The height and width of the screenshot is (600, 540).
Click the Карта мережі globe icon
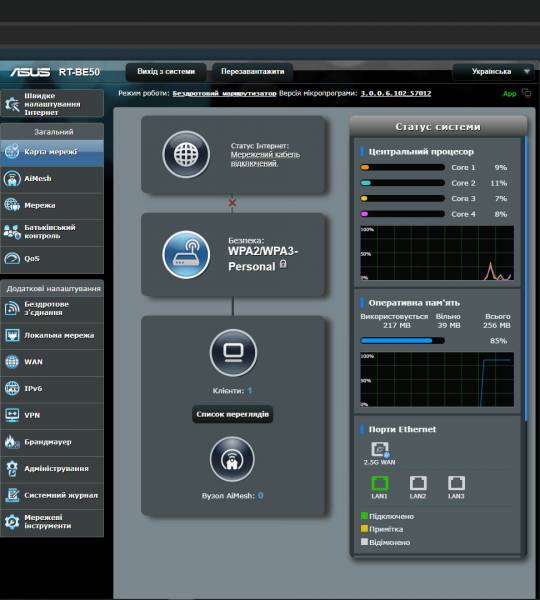coord(12,152)
